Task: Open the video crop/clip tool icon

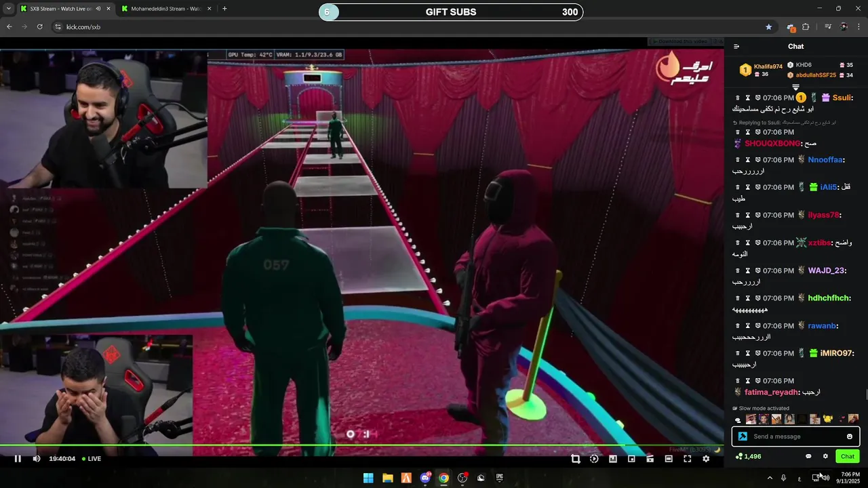Action: click(576, 459)
